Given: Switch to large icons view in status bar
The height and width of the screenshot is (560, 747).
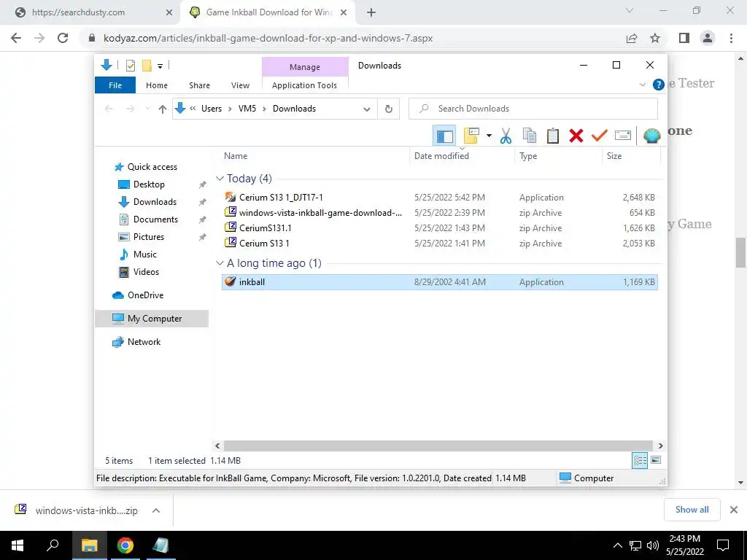Looking at the screenshot, I should [x=656, y=460].
